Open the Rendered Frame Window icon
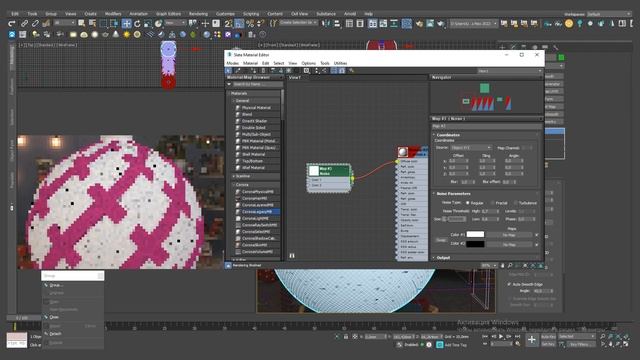The image size is (640, 360). coord(430,24)
